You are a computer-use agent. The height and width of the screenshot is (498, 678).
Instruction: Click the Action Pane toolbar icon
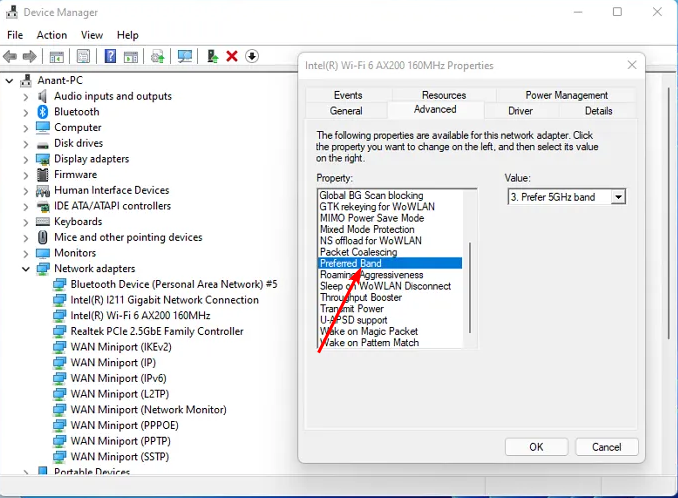tap(131, 57)
